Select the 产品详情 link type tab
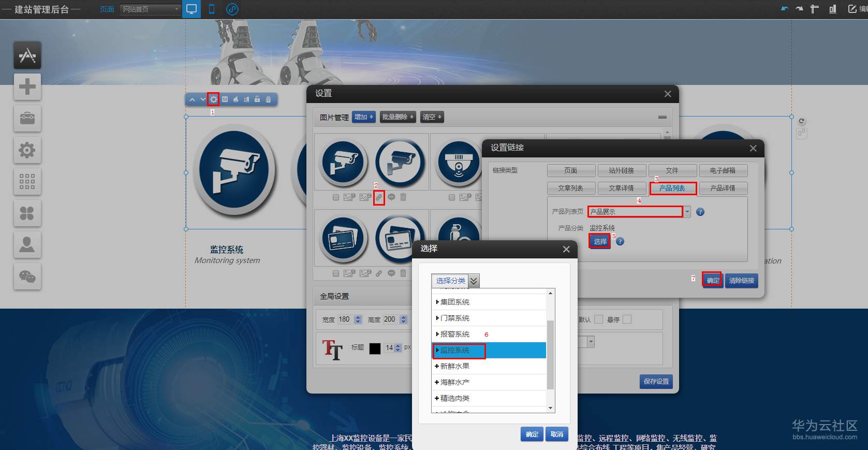 coord(723,188)
